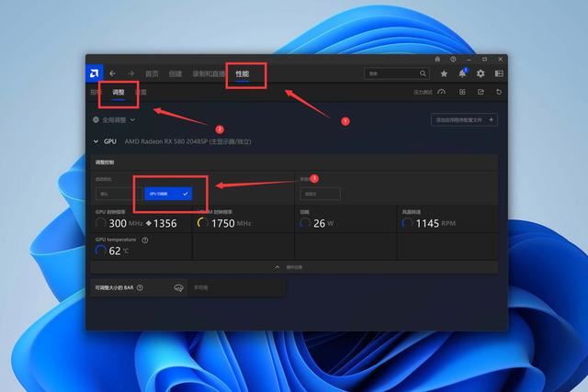Open the 录制和直播 tab

click(x=208, y=73)
